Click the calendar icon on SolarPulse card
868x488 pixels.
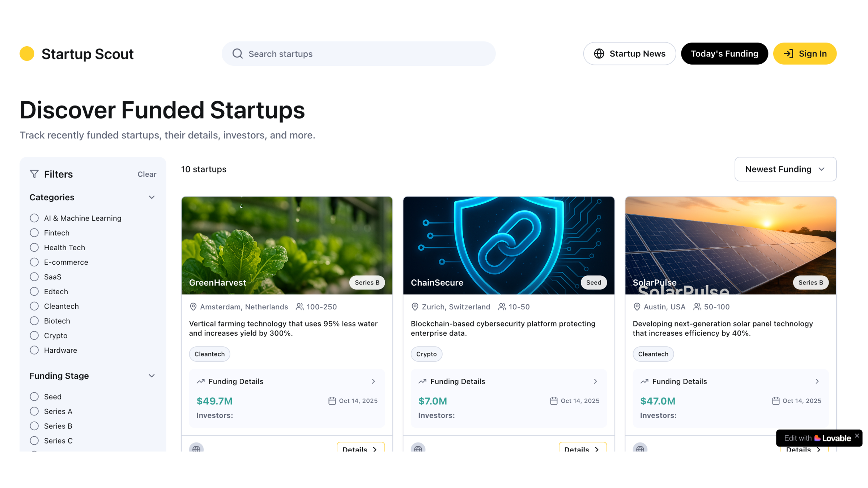[775, 401]
